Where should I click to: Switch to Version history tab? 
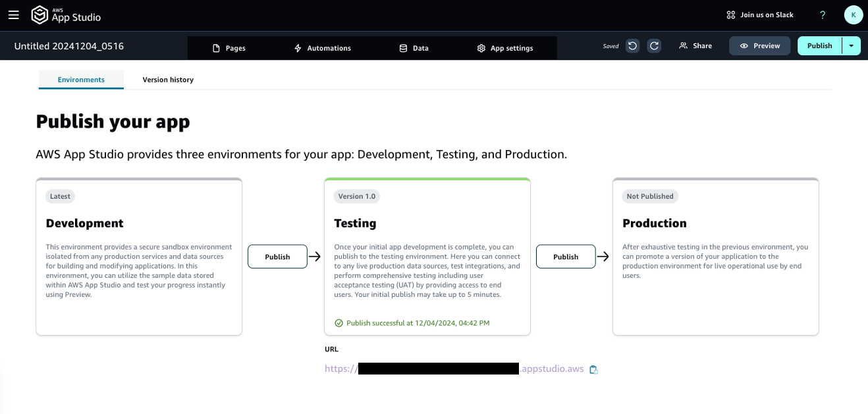[168, 80]
